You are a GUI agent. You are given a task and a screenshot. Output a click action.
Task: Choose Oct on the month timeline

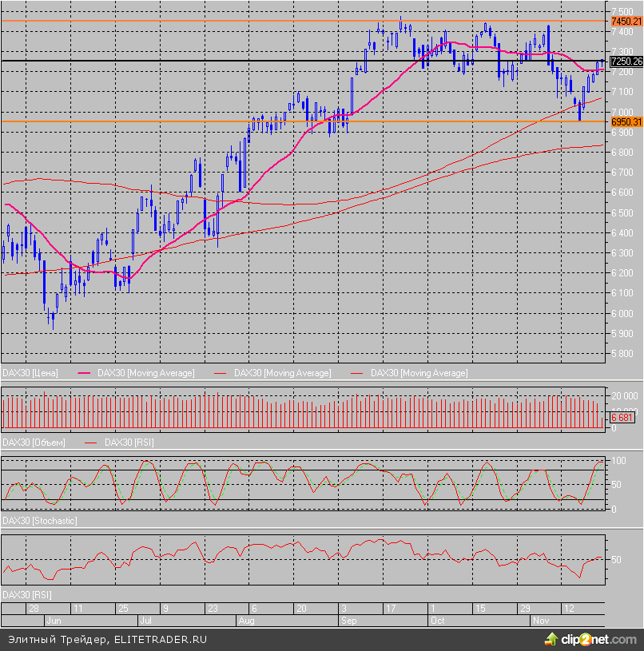(436, 619)
